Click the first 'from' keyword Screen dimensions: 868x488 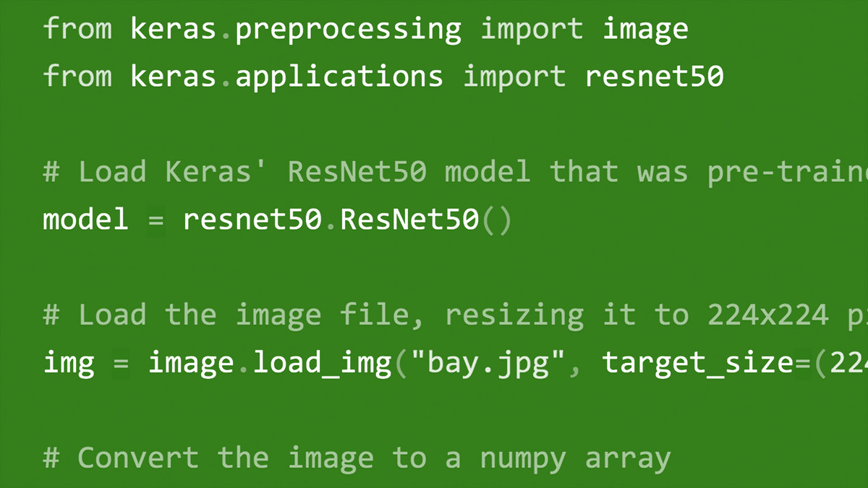(77, 29)
